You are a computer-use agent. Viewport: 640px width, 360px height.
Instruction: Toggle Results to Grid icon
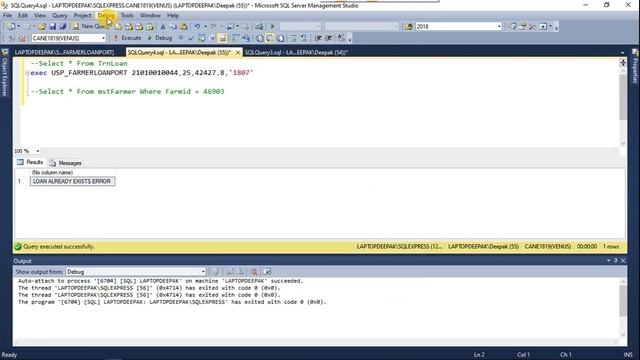[x=270, y=38]
